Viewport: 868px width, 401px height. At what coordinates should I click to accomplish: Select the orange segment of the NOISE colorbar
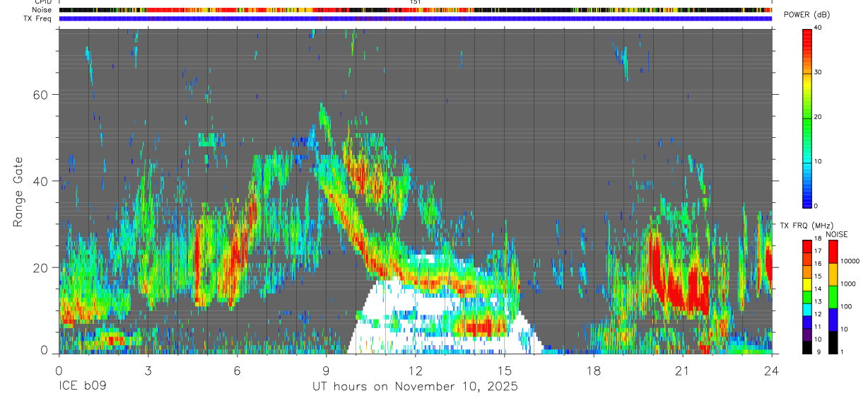(x=832, y=274)
